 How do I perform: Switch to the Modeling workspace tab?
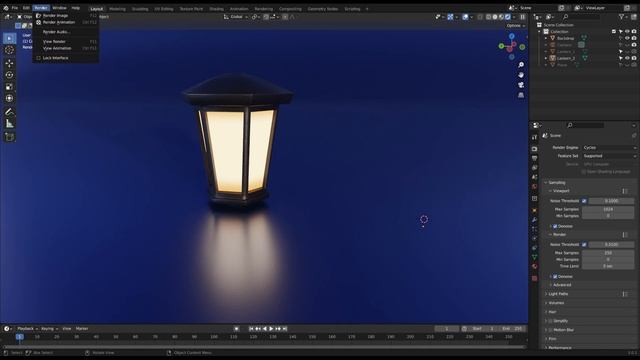click(x=117, y=9)
